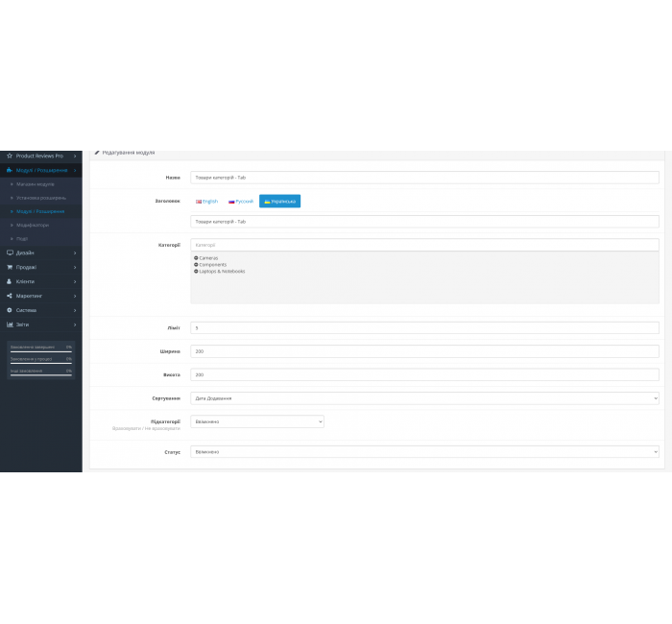This screenshot has height=624, width=672.
Task: Remove Laptops & Notebooks via its minus icon
Action: tap(196, 271)
